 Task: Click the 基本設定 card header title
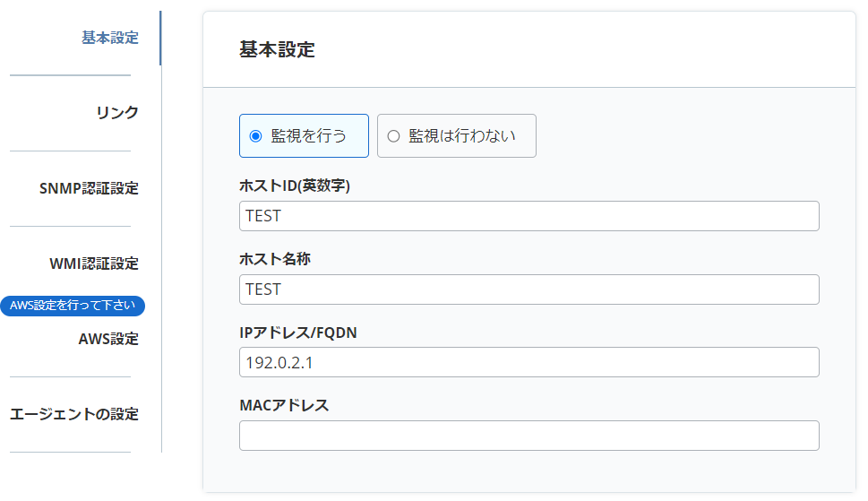click(277, 50)
